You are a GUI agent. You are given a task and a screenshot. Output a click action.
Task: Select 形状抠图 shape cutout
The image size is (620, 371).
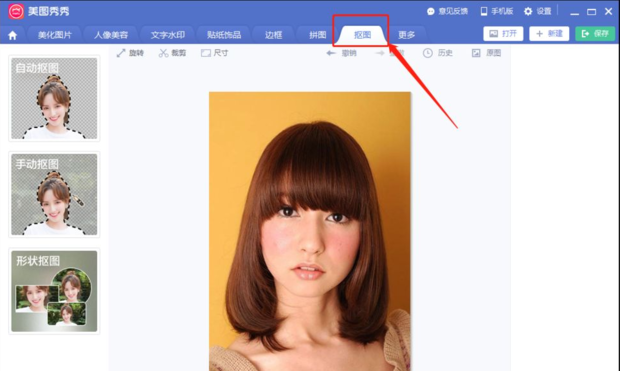point(54,291)
